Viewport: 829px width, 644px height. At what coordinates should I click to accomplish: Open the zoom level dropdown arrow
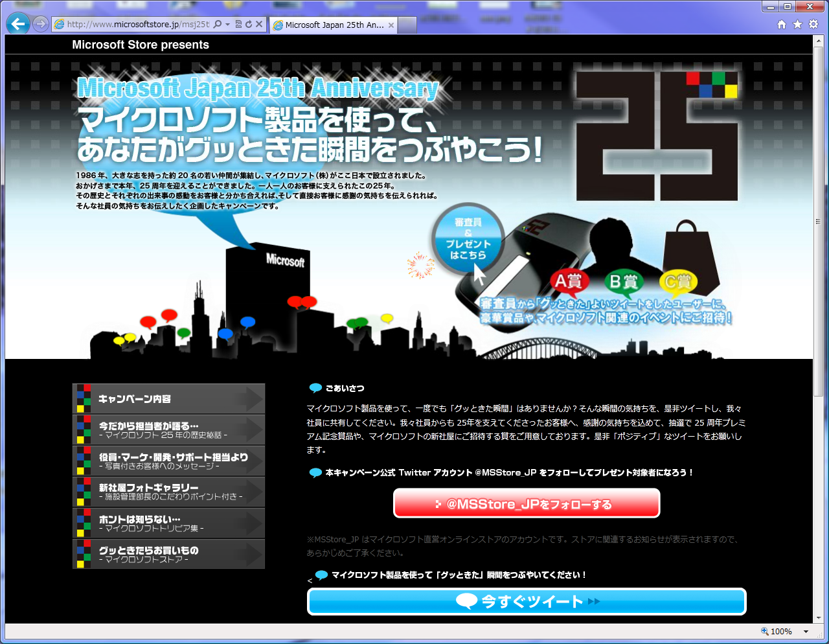coord(806,632)
